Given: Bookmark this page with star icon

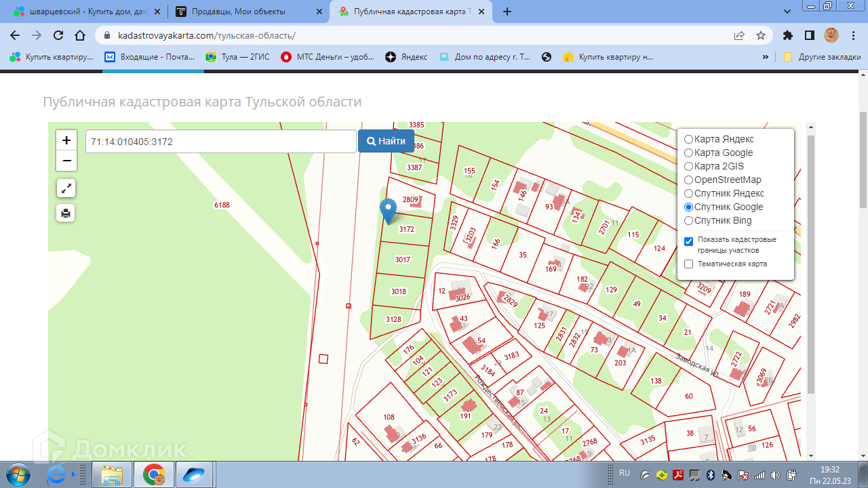Looking at the screenshot, I should pyautogui.click(x=761, y=36).
